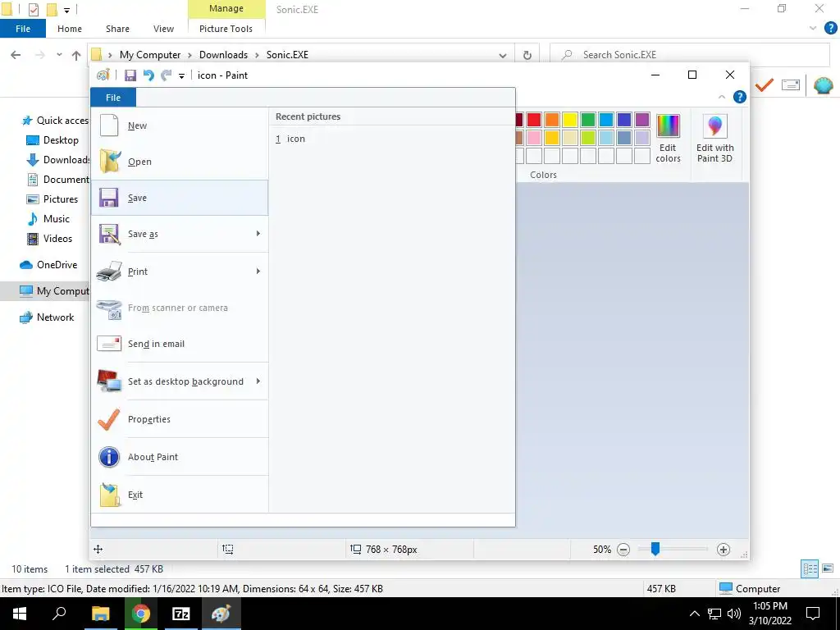
Task: Open taskbar search magnifier
Action: [x=59, y=614]
